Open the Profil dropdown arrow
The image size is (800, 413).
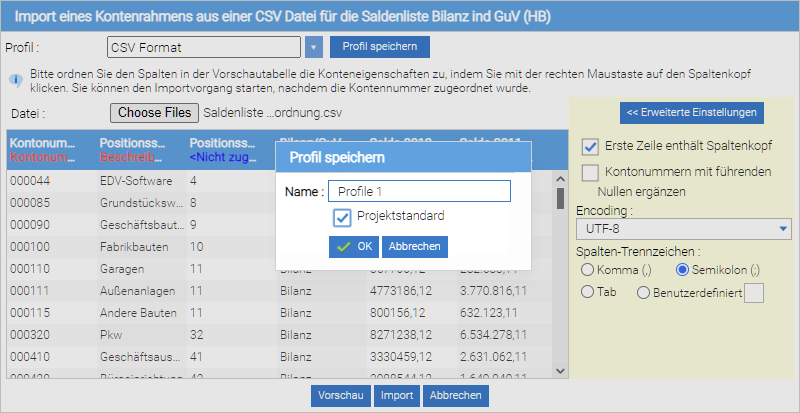314,47
